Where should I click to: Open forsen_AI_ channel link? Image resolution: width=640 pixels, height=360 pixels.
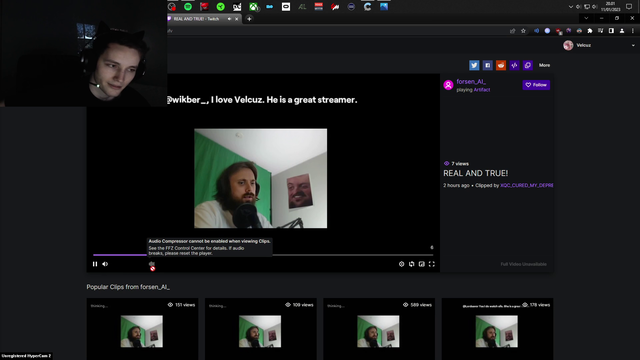(471, 82)
